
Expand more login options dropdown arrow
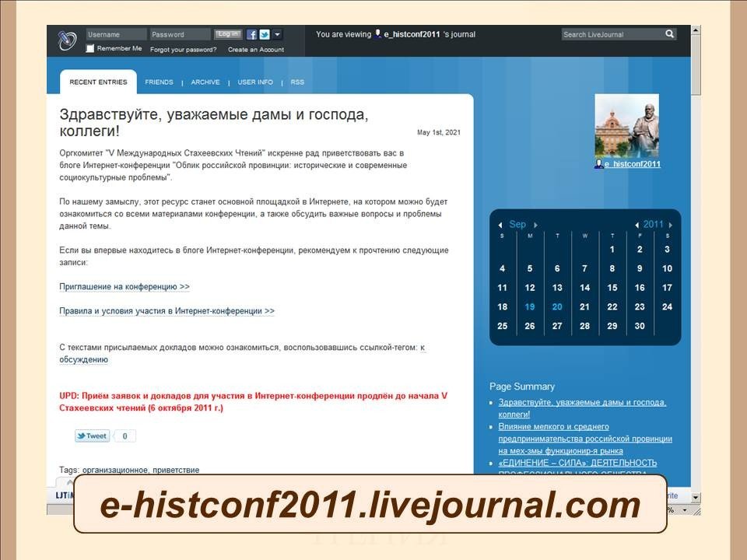[278, 34]
